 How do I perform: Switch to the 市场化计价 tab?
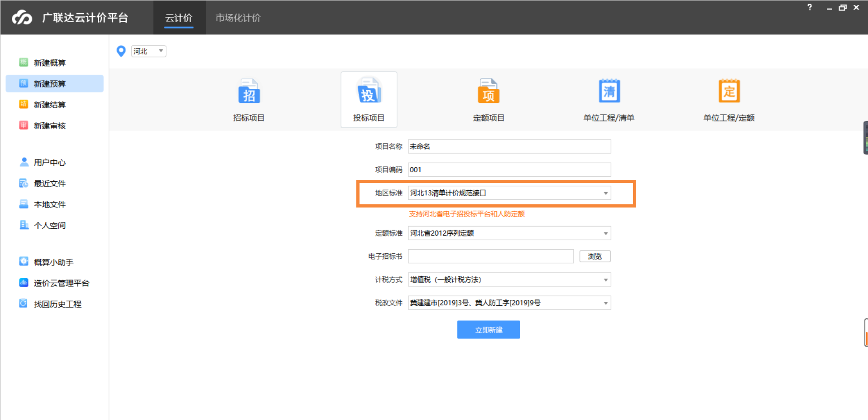pos(238,18)
